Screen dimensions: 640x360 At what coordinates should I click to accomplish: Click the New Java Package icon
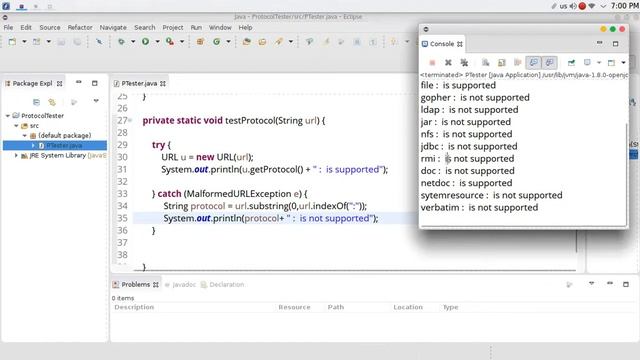[x=200, y=42]
